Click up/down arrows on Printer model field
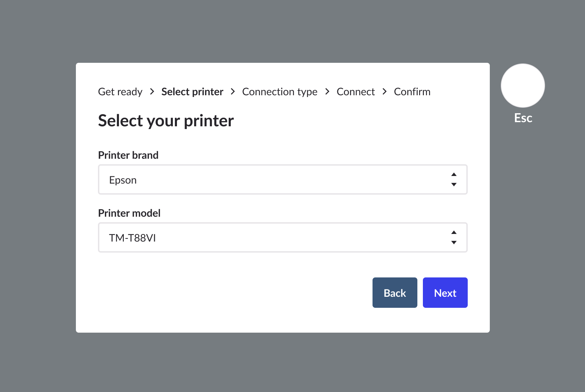Screen dimensions: 585x392 tap(454, 237)
